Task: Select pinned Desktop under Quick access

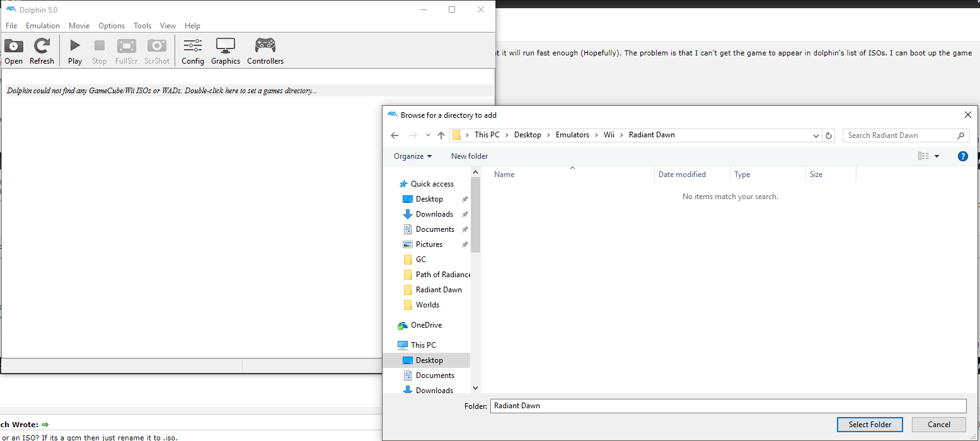Action: pos(429,199)
